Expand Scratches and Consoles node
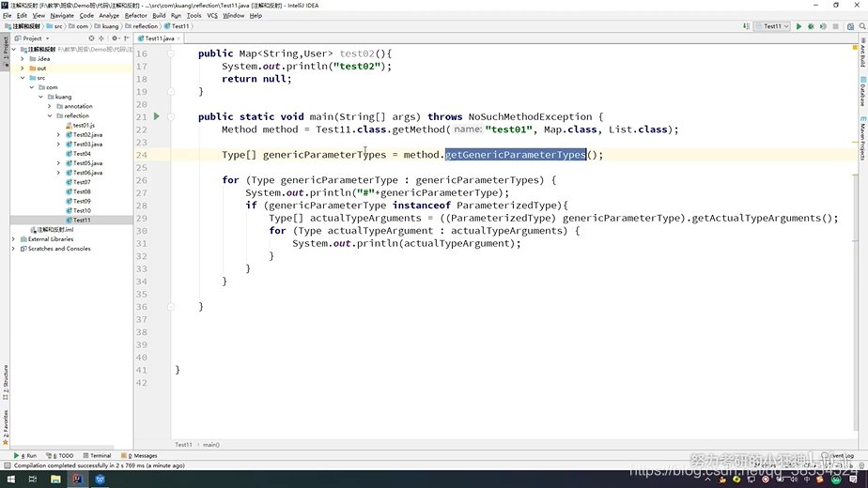The image size is (868, 488). click(13, 249)
